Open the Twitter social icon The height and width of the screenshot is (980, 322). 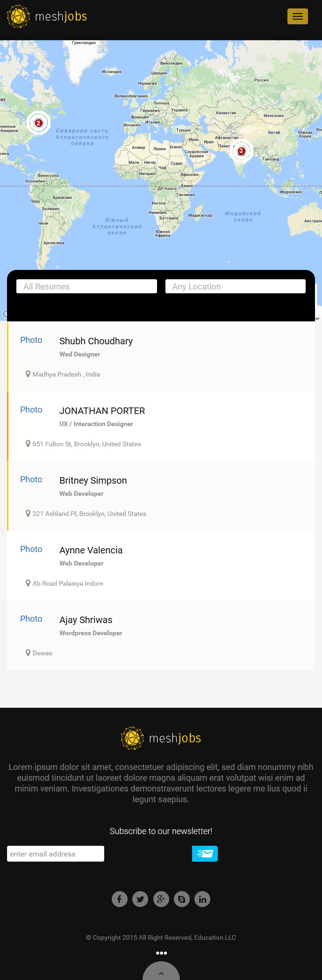coord(140,899)
